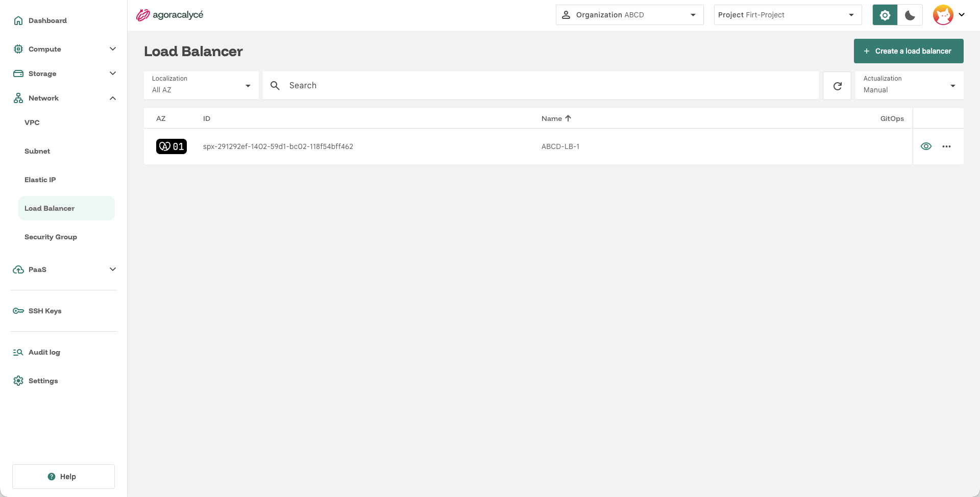Click the AZ column header
The width and height of the screenshot is (980, 497).
point(161,118)
